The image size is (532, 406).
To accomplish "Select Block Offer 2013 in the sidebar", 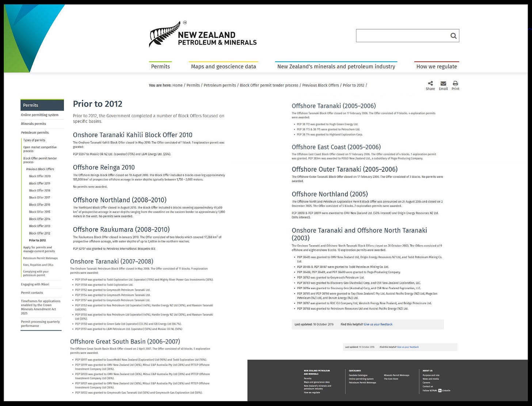I will pyautogui.click(x=39, y=226).
